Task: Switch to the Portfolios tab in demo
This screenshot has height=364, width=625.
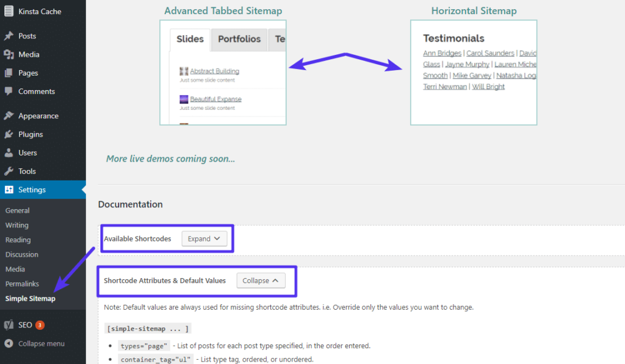Action: pyautogui.click(x=239, y=39)
